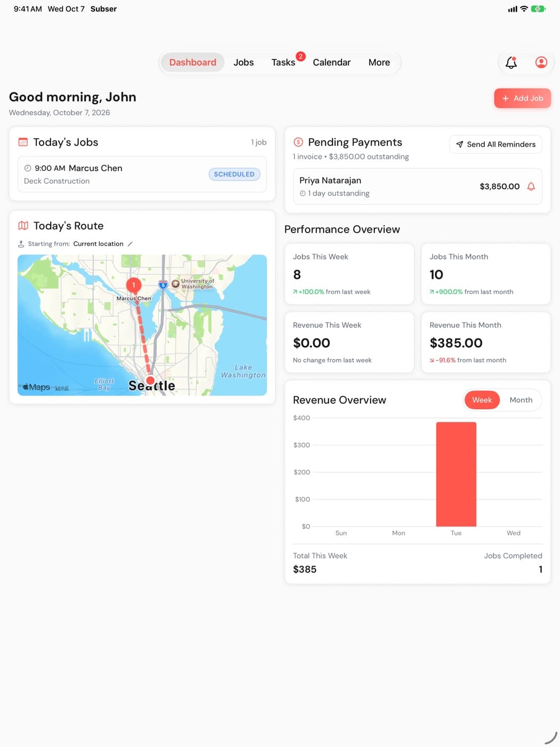Tap the red pin numbered 1 on the map

click(133, 285)
